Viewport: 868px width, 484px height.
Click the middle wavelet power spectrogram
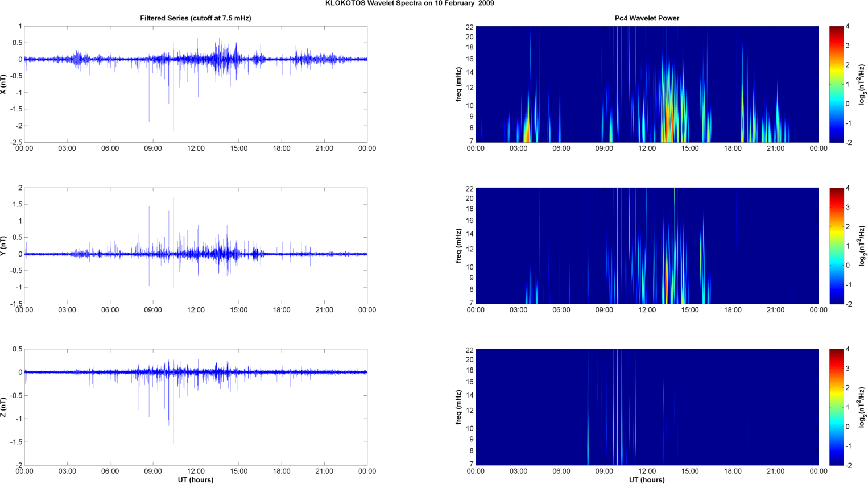[x=647, y=246]
